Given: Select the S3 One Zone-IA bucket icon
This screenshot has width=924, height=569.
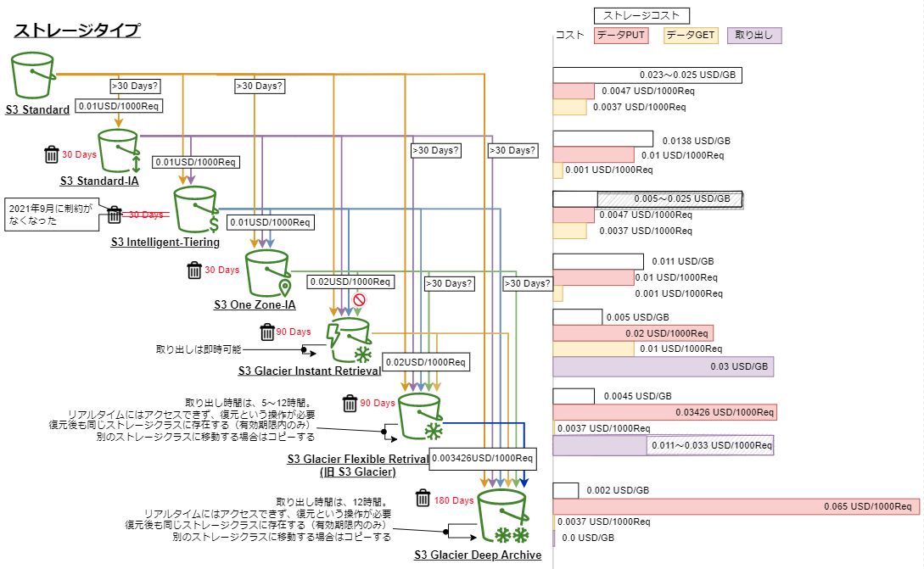Looking at the screenshot, I should [268, 273].
